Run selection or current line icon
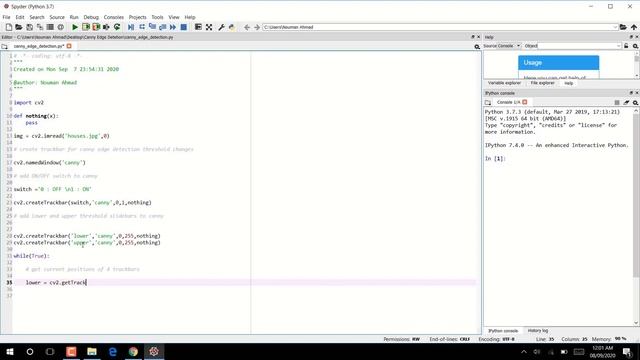Screen dimensions: 640x360 tap(106, 27)
